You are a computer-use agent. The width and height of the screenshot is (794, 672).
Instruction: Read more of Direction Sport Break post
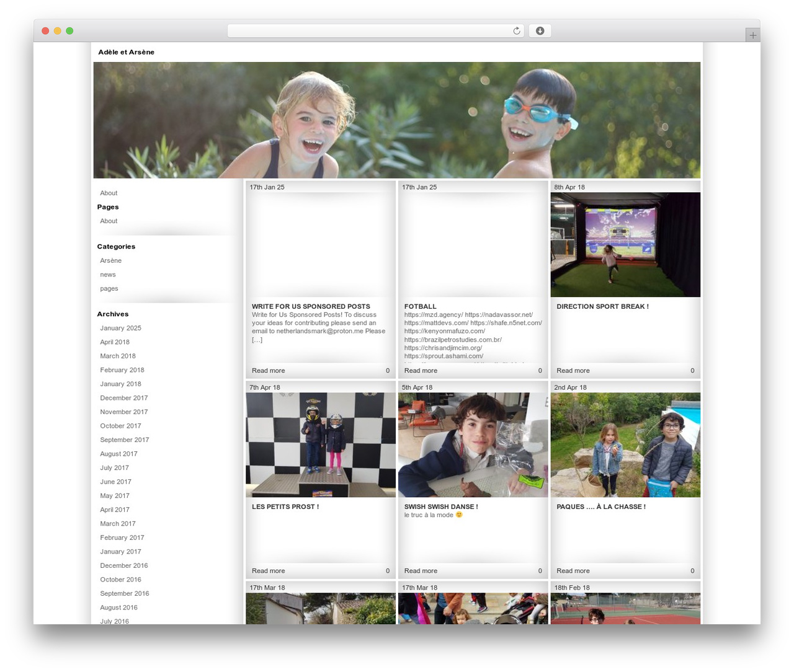point(573,371)
